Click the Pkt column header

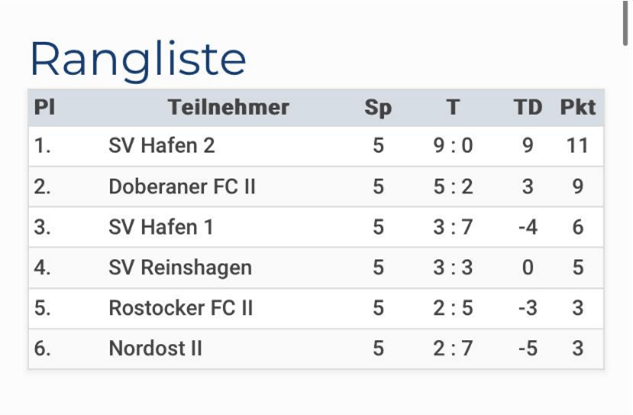coord(578,107)
